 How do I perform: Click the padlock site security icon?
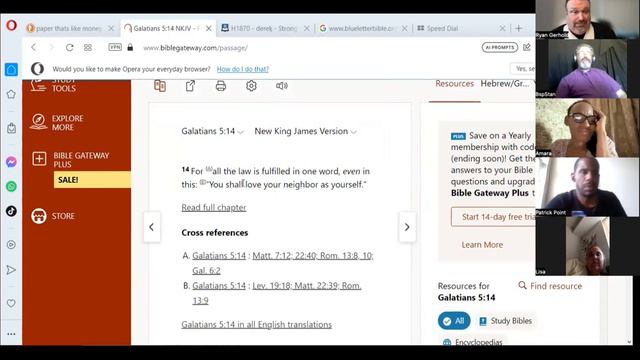[130, 47]
